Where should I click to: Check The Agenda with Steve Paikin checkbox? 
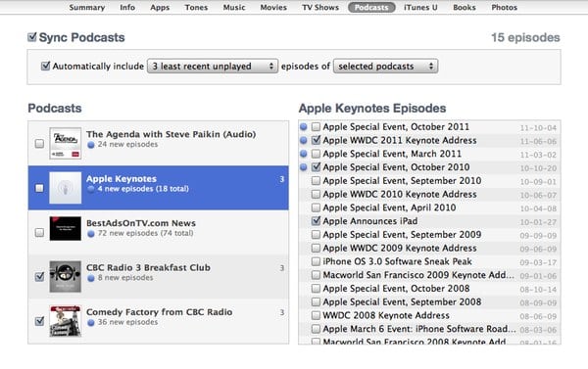tap(39, 144)
